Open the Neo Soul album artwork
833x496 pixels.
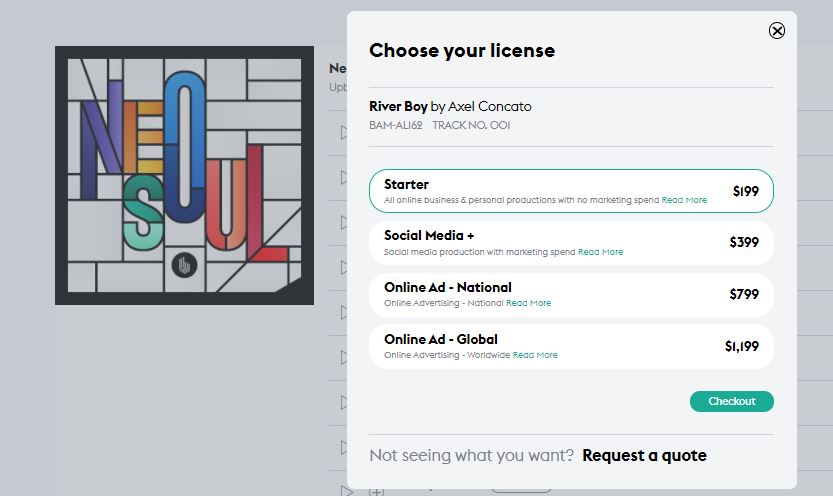pos(184,175)
